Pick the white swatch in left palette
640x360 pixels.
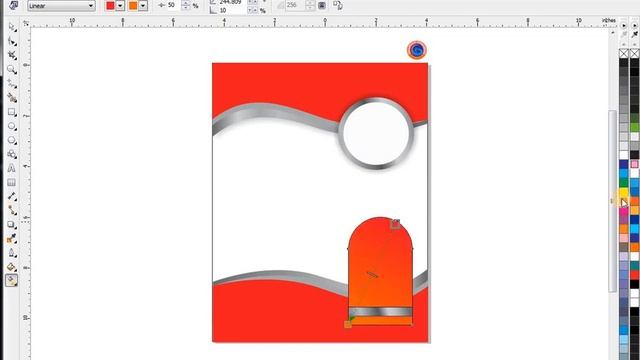(x=624, y=155)
